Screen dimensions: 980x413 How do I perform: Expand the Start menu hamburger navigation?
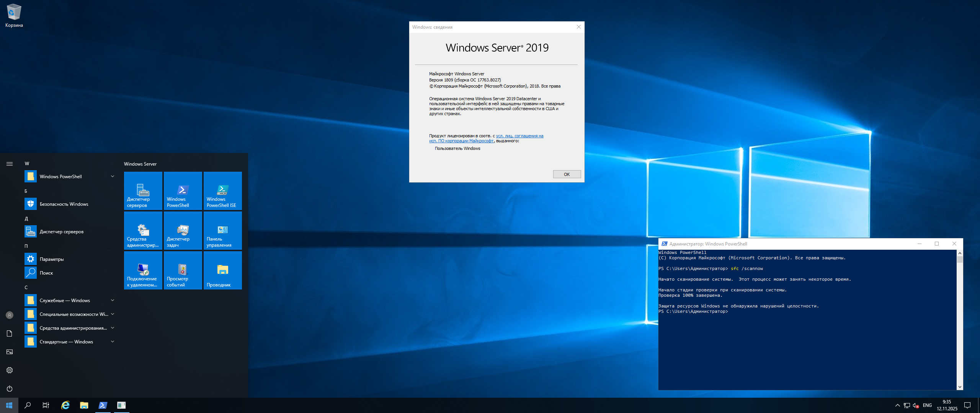tap(10, 164)
